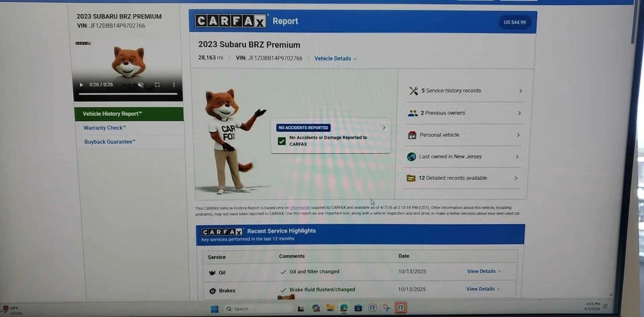Viewport: 644px width, 317px height.
Task: Click the Date column header
Action: click(x=404, y=256)
